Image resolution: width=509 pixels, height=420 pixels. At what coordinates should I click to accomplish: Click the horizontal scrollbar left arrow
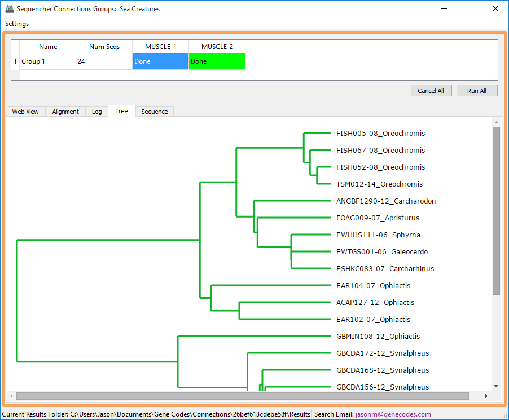pyautogui.click(x=11, y=396)
